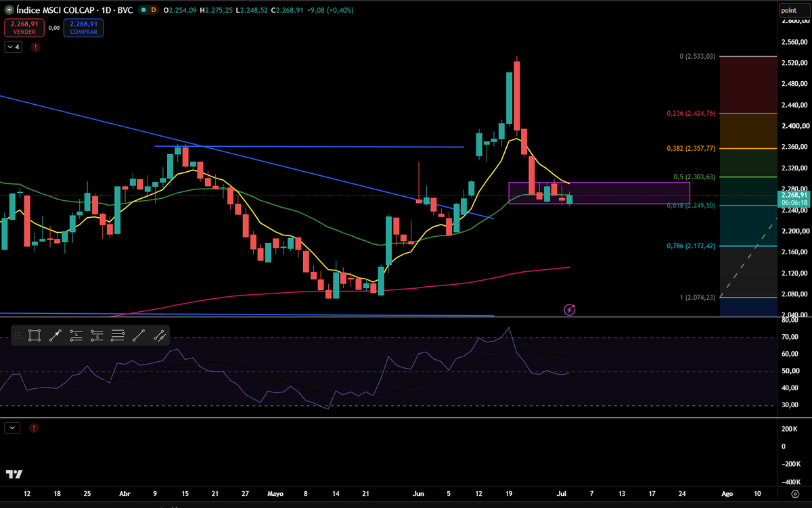Click the 70,00 RSI axis label

tap(790, 337)
